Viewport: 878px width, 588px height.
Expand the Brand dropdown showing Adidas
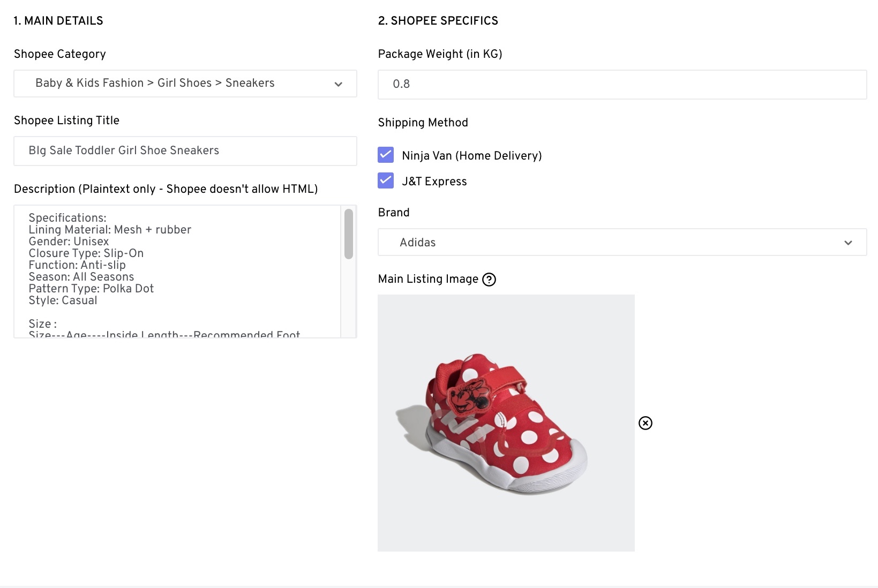coord(621,243)
